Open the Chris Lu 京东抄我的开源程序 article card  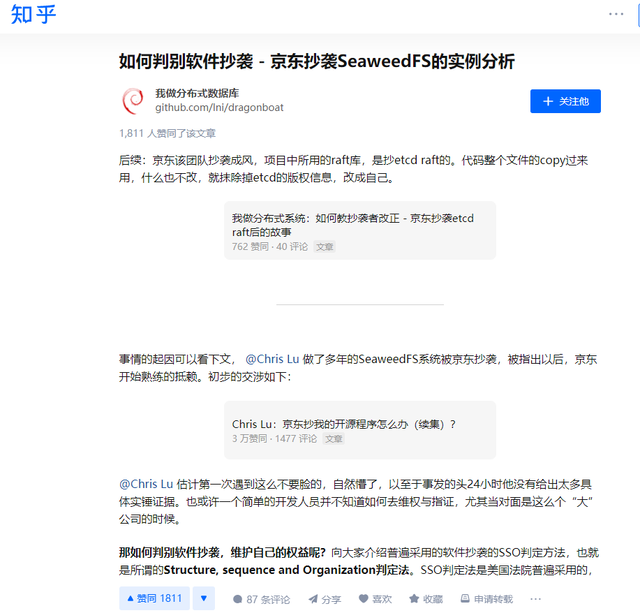[359, 430]
